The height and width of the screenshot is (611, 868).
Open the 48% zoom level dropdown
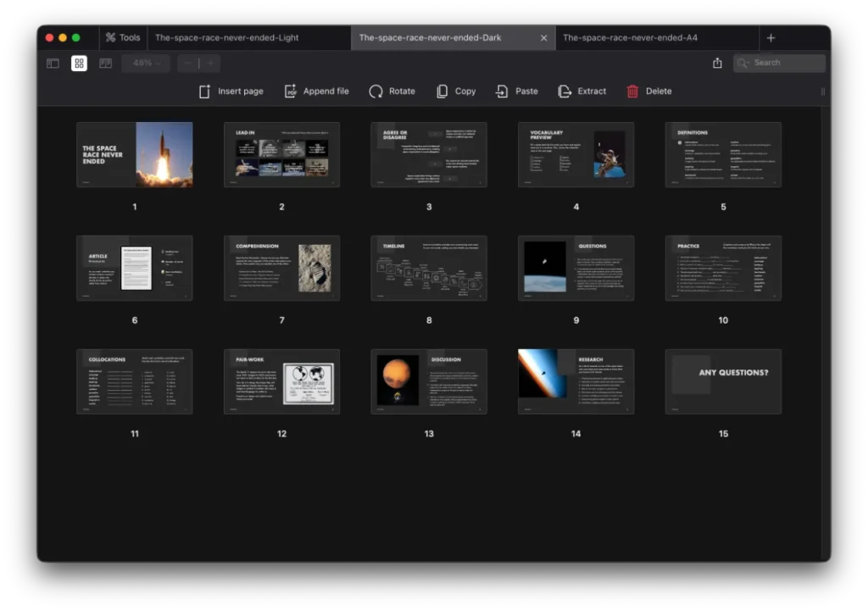coord(145,63)
